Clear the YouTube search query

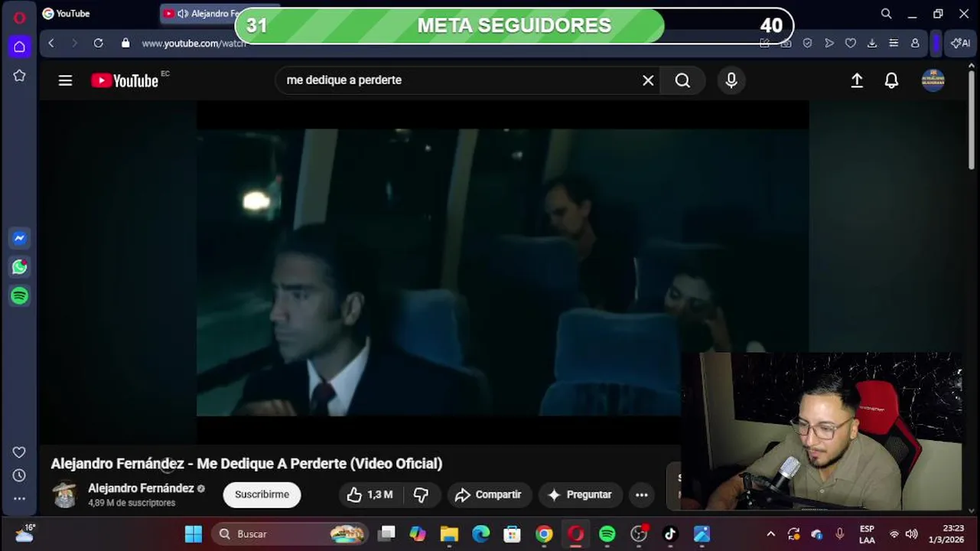click(x=648, y=80)
